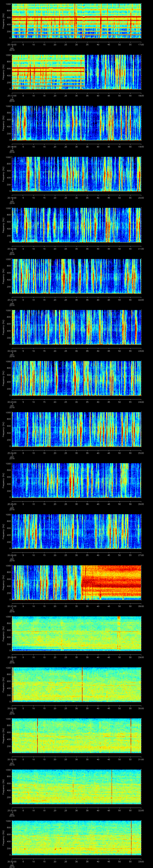This screenshot has width=153, height=868.
Task: Pick the spectrogram panel starting at 20:28:00
Action: [77, 633]
